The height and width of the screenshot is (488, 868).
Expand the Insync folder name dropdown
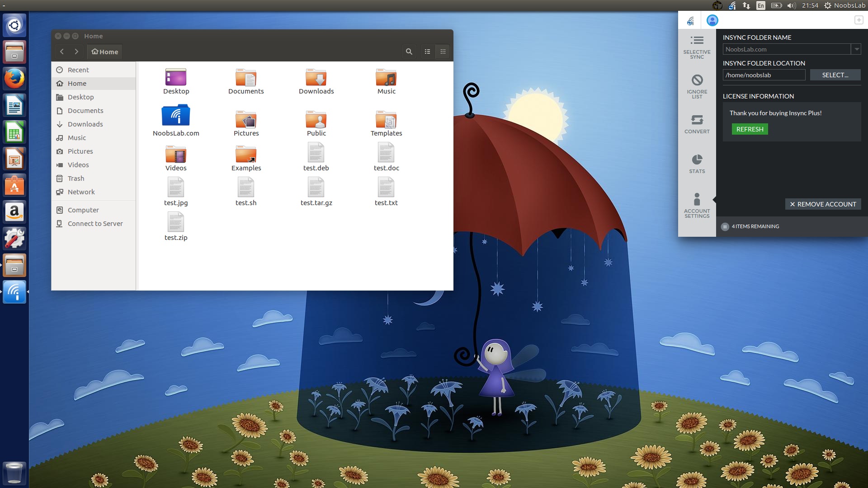(857, 49)
